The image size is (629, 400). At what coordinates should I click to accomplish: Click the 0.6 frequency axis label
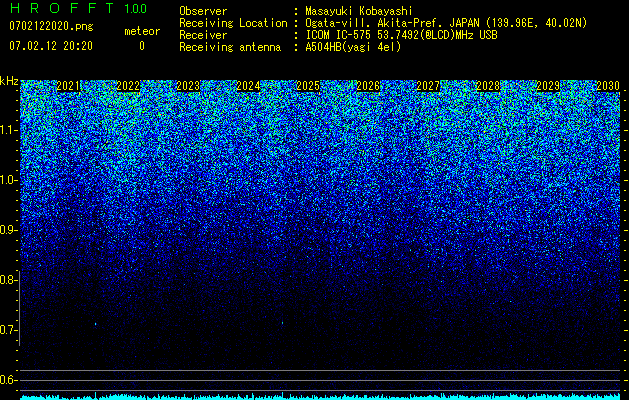click(x=8, y=380)
